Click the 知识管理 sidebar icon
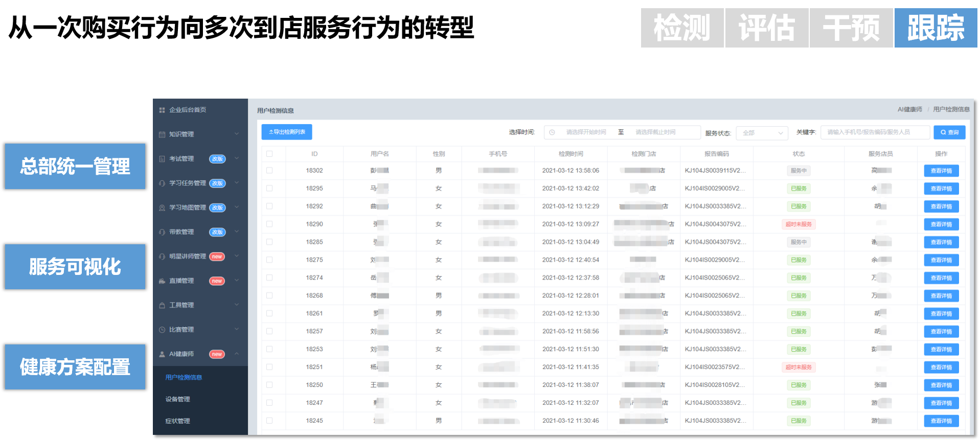This screenshot has height=440, width=980. click(x=162, y=134)
